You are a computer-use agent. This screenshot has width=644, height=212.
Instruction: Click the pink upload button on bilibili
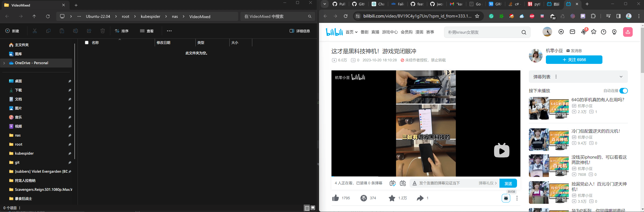point(628,32)
